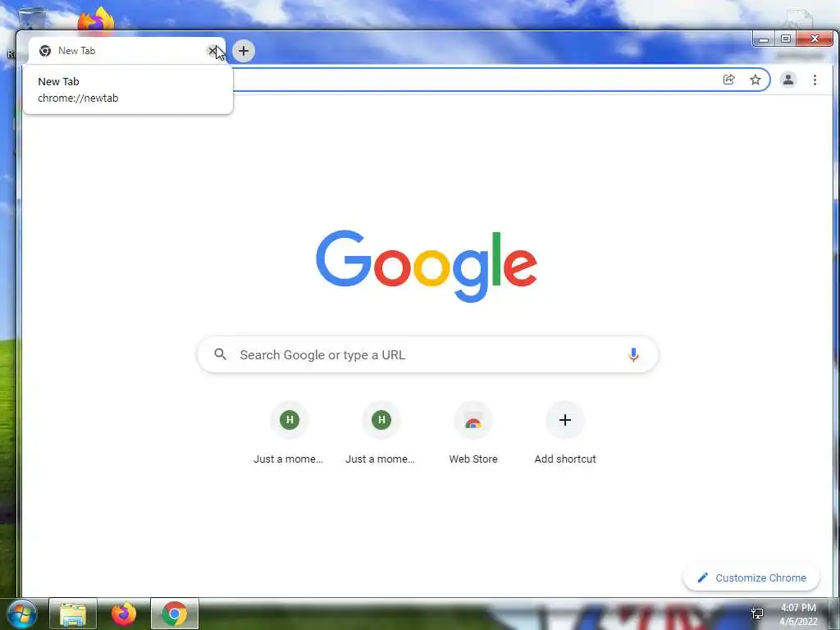Open the Firefox desktop shortcut icon
Viewport: 840px width, 630px height.
point(95,20)
